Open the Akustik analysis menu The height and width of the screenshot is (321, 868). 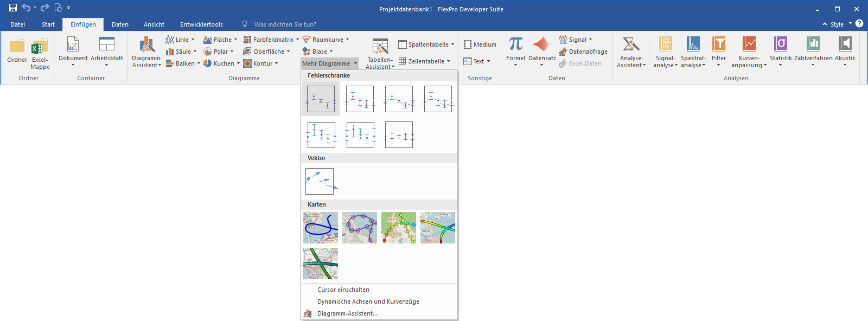(x=845, y=52)
